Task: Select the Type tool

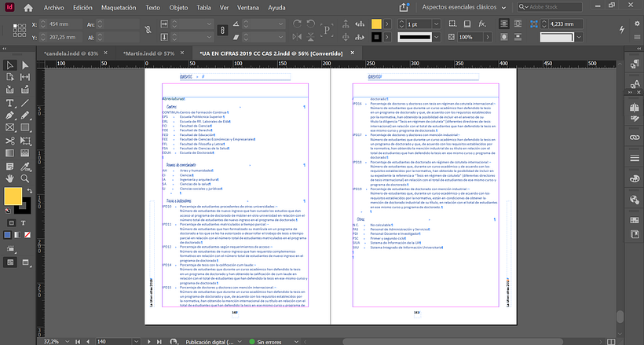Action: pyautogui.click(x=10, y=103)
